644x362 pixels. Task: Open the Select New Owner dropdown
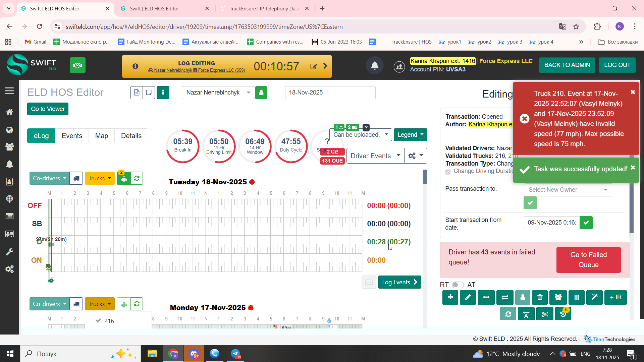pos(568,190)
